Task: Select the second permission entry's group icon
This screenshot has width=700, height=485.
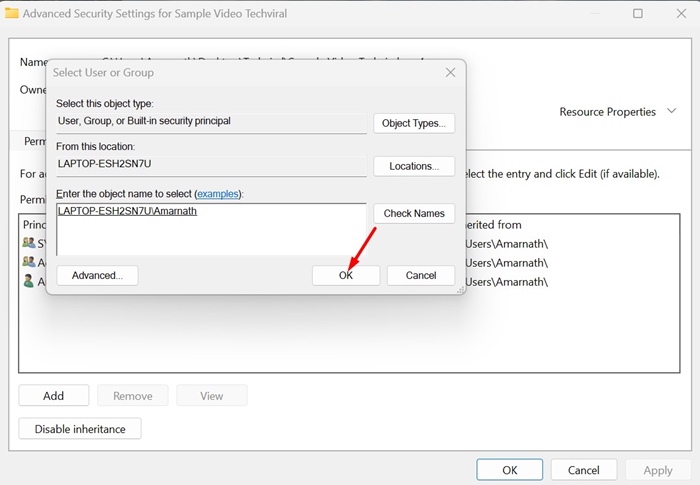Action: (x=29, y=262)
